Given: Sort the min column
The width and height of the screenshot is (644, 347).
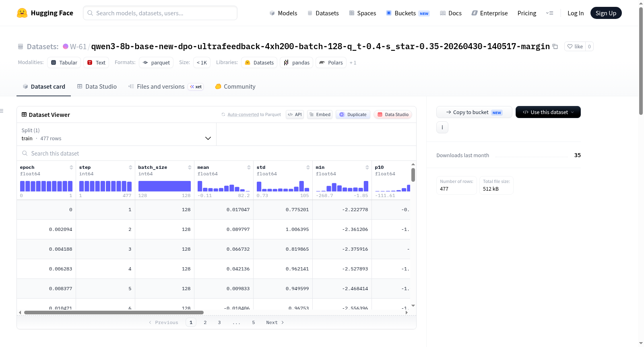Looking at the screenshot, I should 367,167.
